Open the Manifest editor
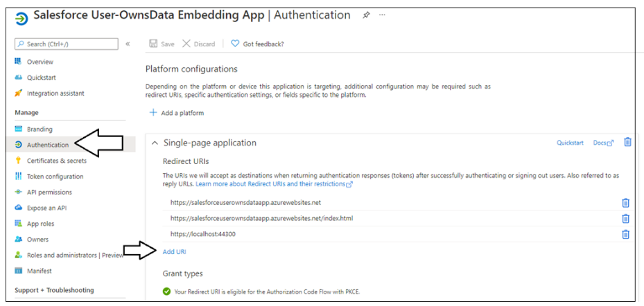The height and width of the screenshot is (306, 644). (x=40, y=271)
